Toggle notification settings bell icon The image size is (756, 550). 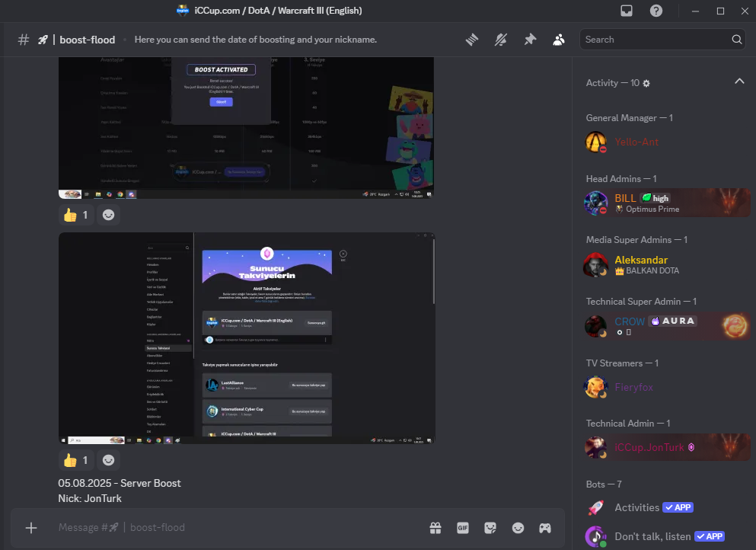coord(501,40)
